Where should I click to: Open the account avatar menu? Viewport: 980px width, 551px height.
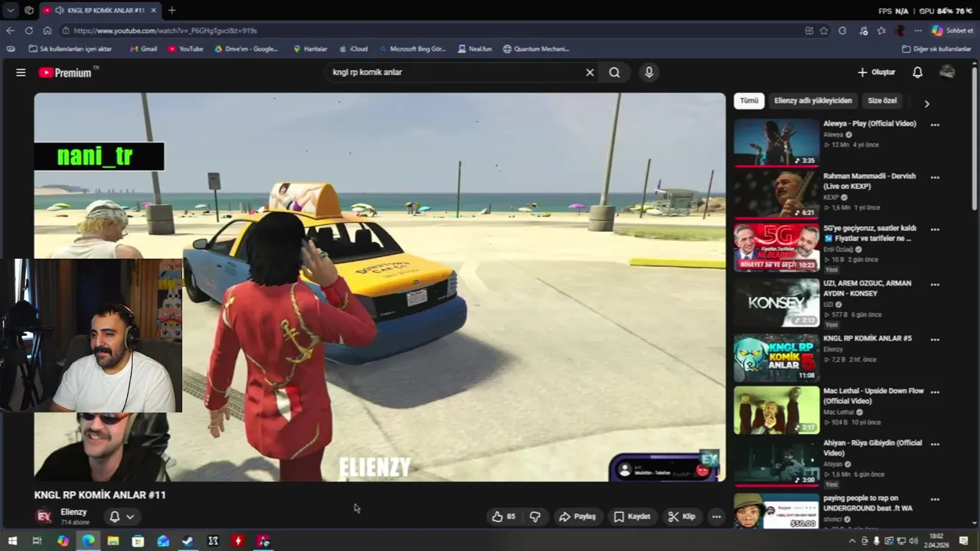click(948, 72)
